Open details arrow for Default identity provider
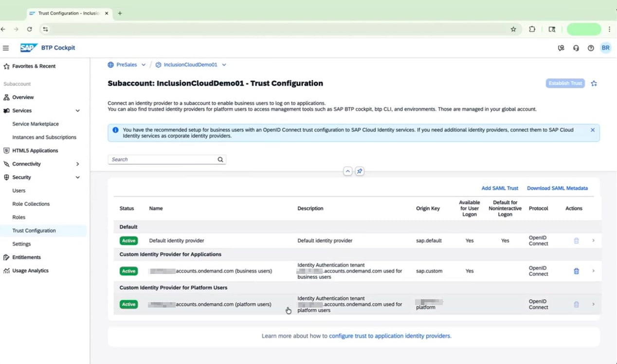Viewport: 617px width, 364px height. [593, 240]
